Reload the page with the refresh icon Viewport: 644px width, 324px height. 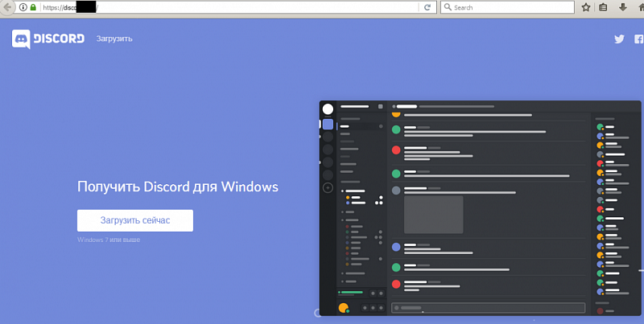point(427,7)
